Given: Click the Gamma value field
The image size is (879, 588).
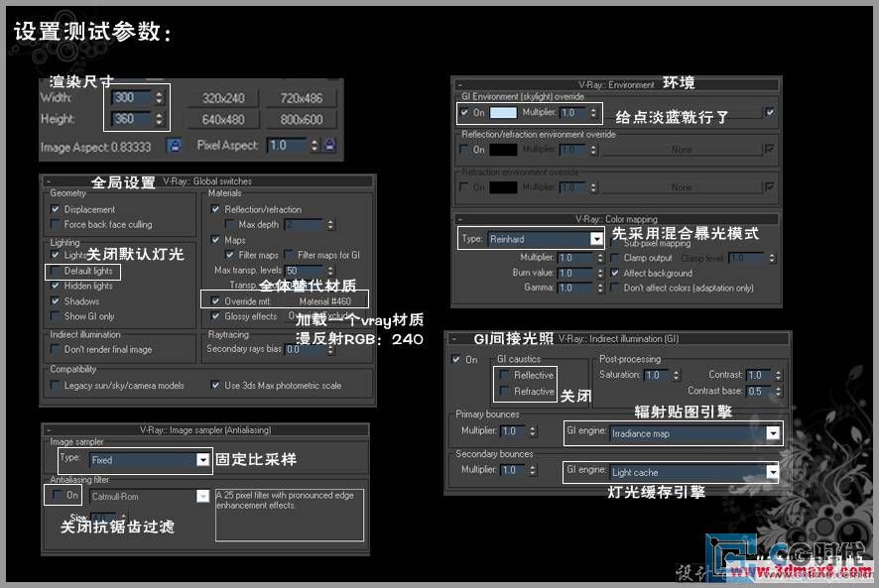Looking at the screenshot, I should pyautogui.click(x=574, y=288).
